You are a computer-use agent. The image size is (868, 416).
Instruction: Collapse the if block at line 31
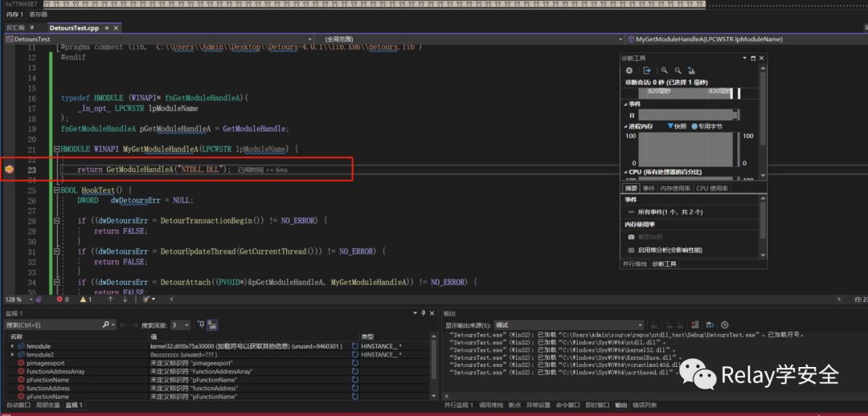coord(56,251)
